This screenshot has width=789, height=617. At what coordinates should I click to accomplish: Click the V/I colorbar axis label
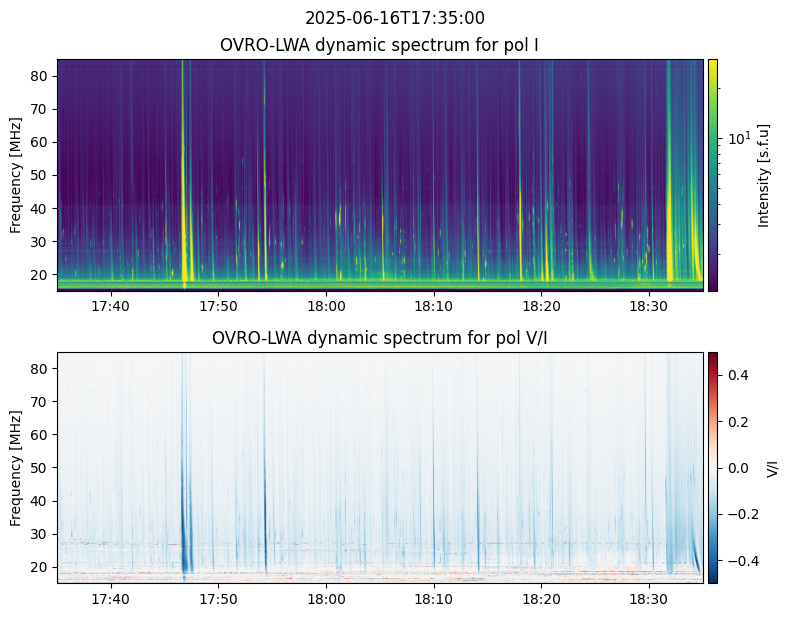click(771, 467)
